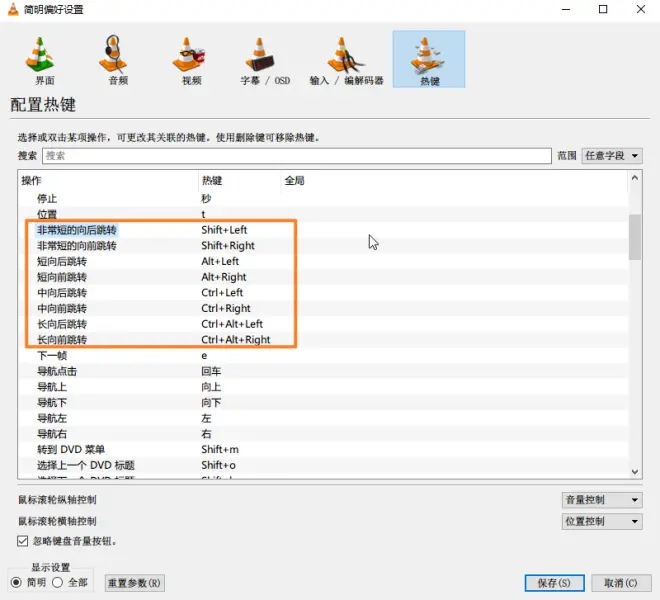Open the 任意字段 search scope dropdown
660x600 pixels.
[612, 156]
